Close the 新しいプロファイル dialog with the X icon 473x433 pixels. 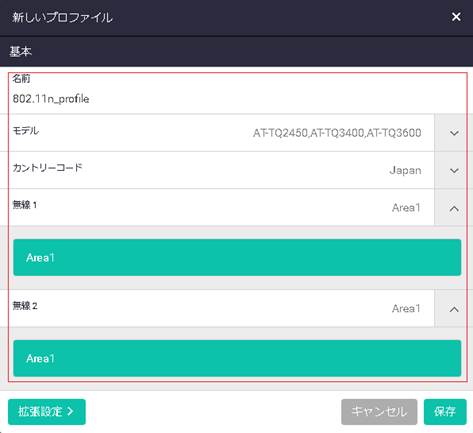[x=456, y=17]
